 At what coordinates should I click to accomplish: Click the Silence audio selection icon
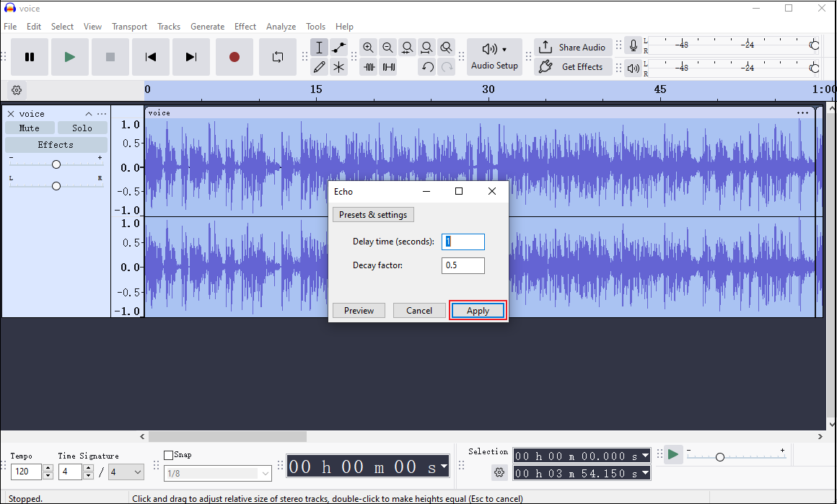click(x=388, y=66)
